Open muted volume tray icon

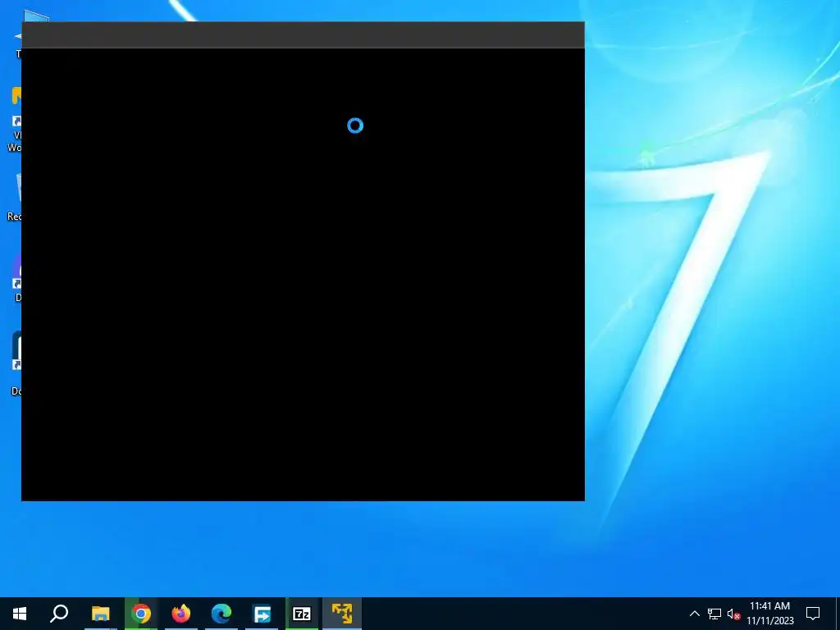733,614
